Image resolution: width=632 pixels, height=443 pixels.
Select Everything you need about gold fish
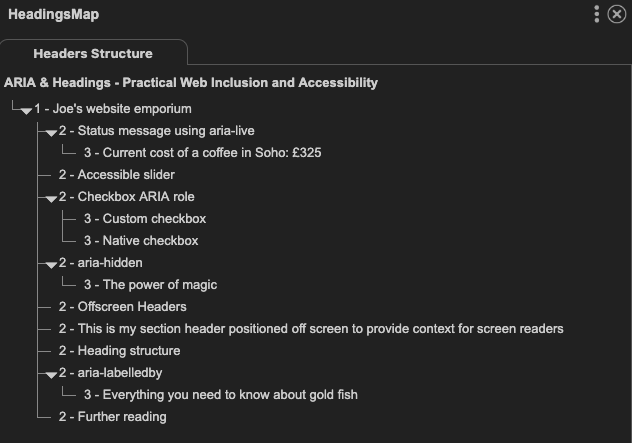pos(220,395)
